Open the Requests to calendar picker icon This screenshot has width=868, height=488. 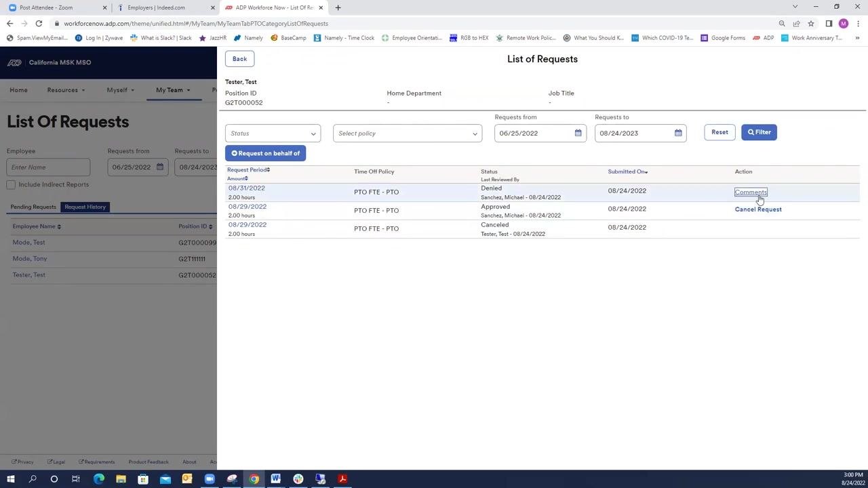[x=678, y=133]
